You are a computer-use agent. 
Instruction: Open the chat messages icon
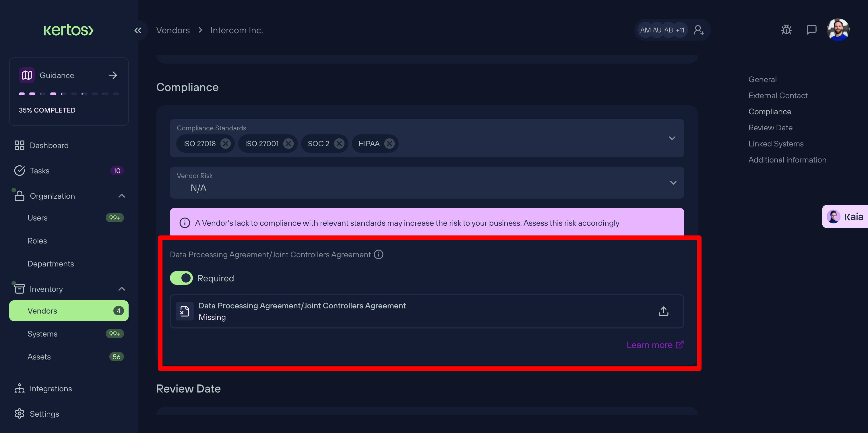(x=811, y=30)
